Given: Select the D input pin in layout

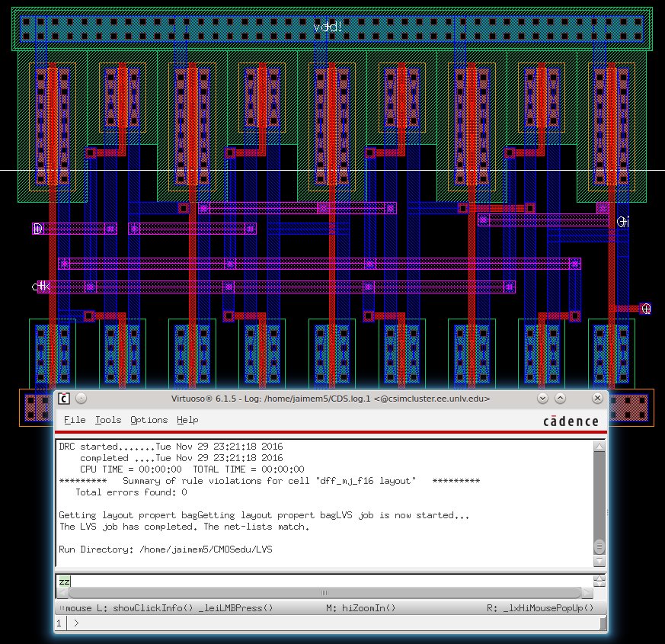Looking at the screenshot, I should click(38, 228).
